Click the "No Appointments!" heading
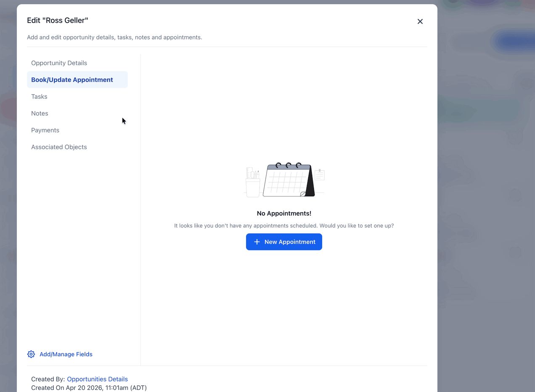Screen dimensions: 535x392 [284, 213]
